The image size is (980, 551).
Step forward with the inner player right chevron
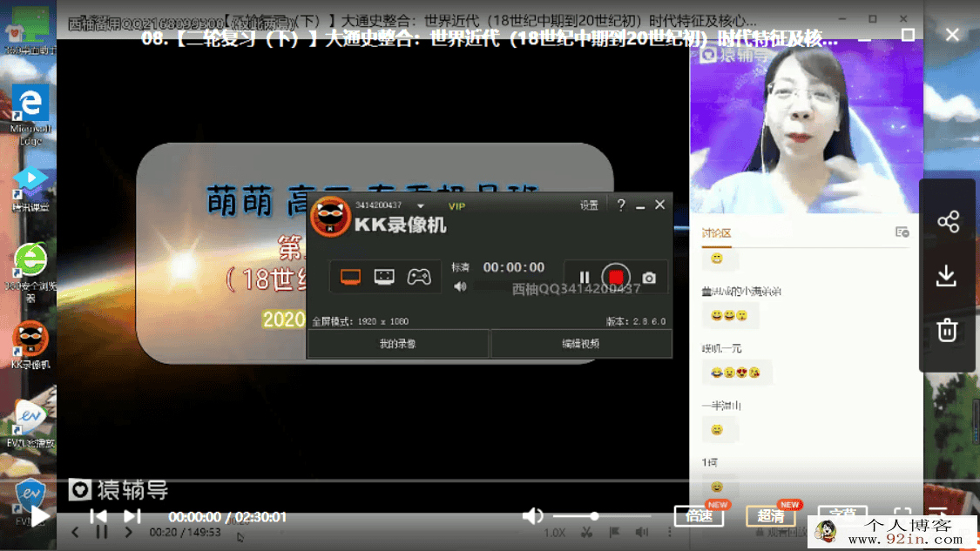129,532
